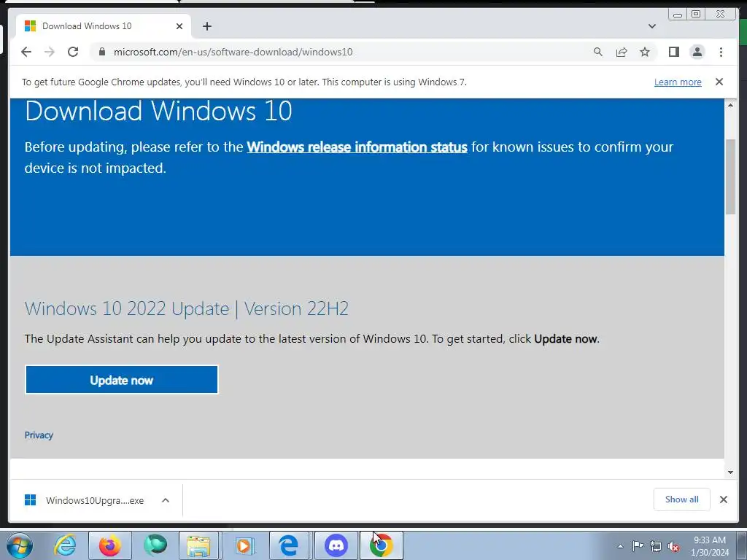This screenshot has width=747, height=560.
Task: Launch Firefox from taskbar
Action: (110, 545)
